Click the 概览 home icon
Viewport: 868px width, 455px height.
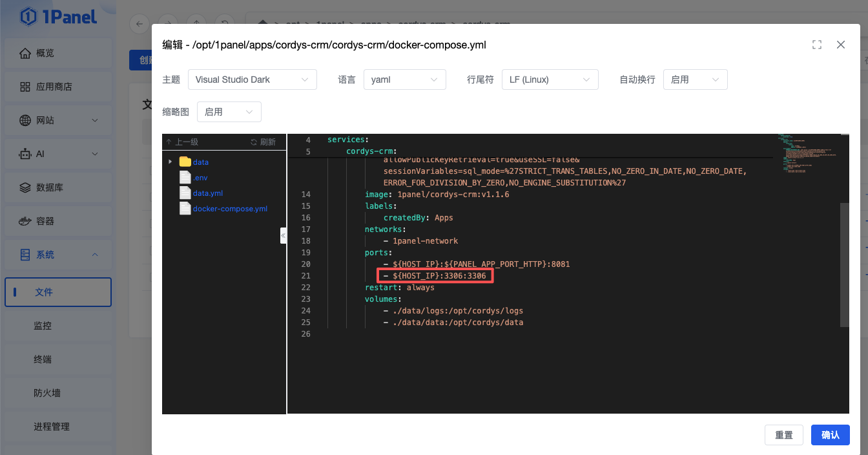(x=25, y=53)
